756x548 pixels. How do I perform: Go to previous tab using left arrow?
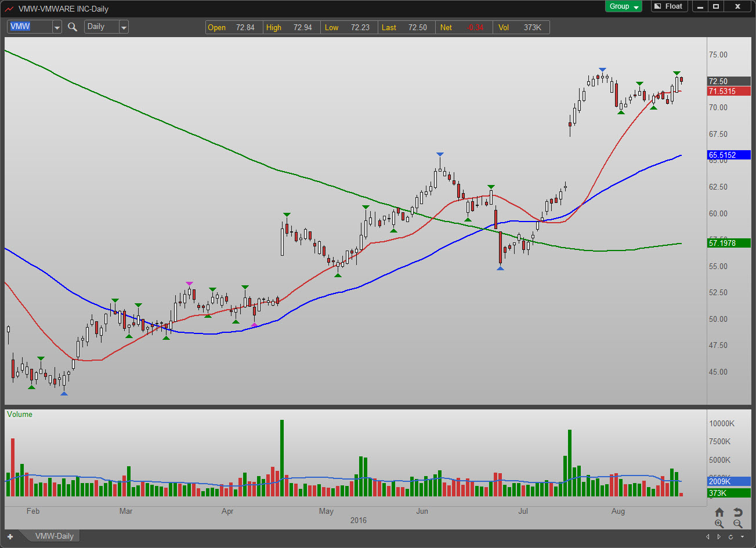coord(707,536)
